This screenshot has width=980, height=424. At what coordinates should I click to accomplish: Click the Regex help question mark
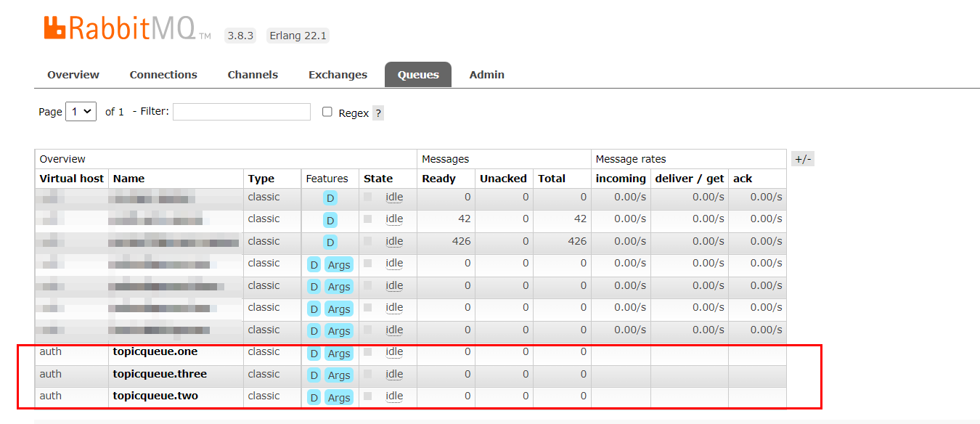(378, 113)
